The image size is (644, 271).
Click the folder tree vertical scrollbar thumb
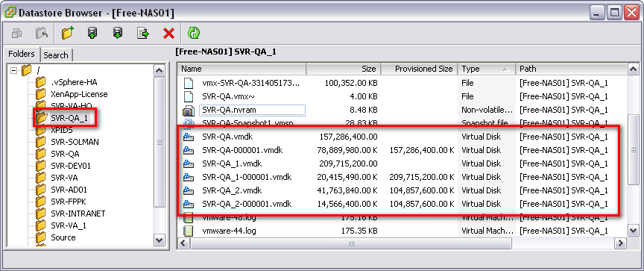[x=160, y=143]
